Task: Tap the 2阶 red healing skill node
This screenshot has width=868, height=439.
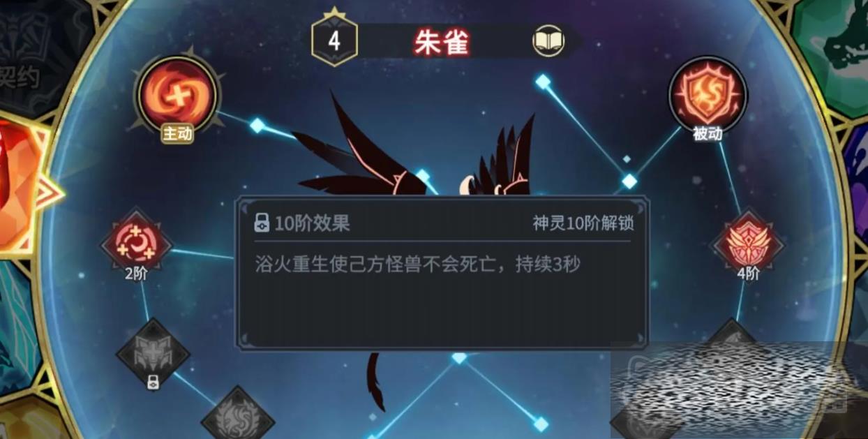Action: [136, 244]
